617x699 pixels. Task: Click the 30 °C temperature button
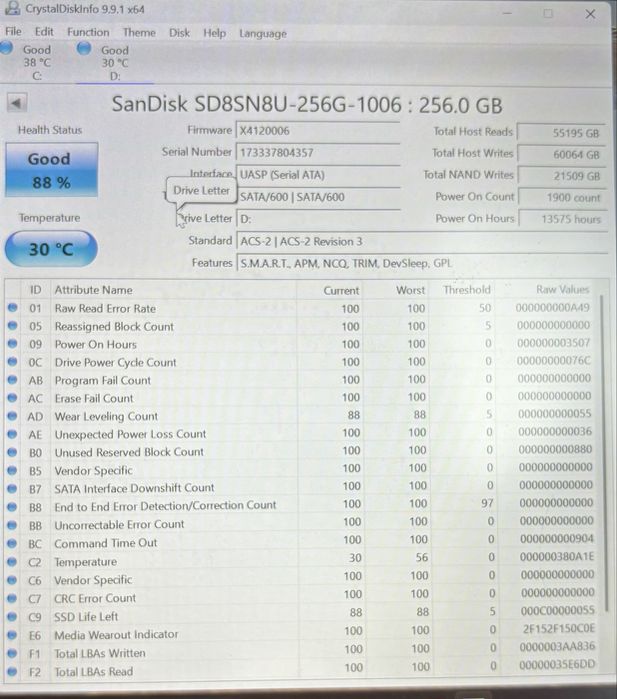[51, 249]
